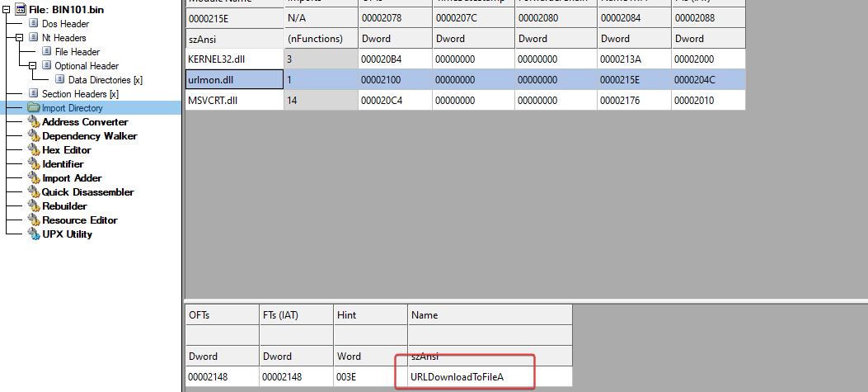The width and height of the screenshot is (868, 392).
Task: Open Optional Header tree entry
Action: click(87, 66)
